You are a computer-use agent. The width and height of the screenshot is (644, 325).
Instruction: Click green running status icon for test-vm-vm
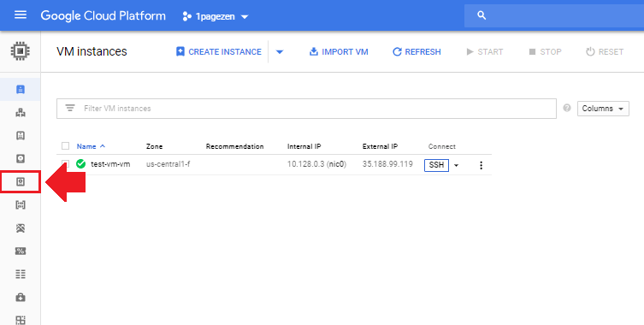click(81, 164)
